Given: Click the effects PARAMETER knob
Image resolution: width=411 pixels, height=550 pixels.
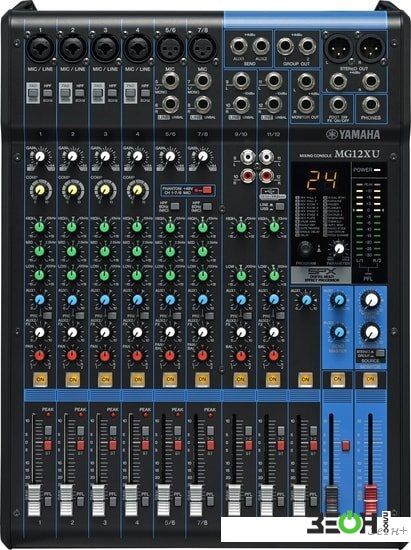Looking at the screenshot, I should (x=339, y=249).
